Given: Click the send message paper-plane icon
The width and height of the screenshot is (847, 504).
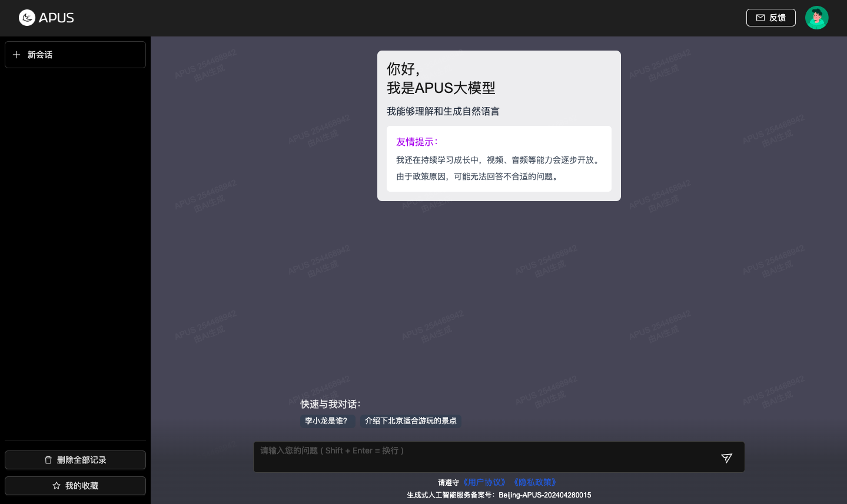Looking at the screenshot, I should tap(727, 458).
